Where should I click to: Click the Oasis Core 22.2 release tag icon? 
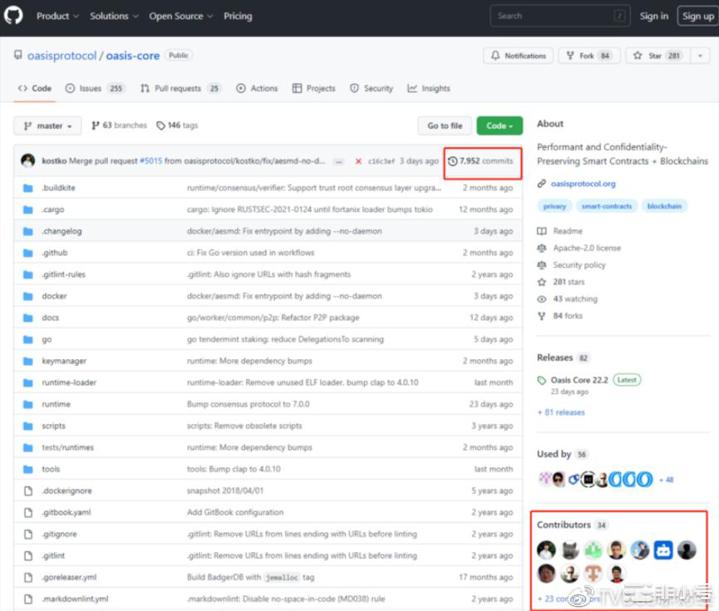(x=542, y=380)
